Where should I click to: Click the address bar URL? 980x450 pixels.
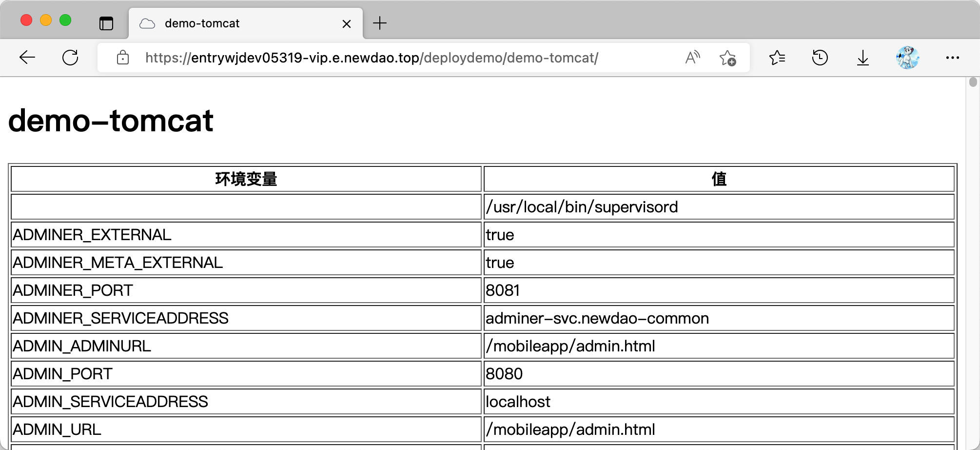(372, 58)
